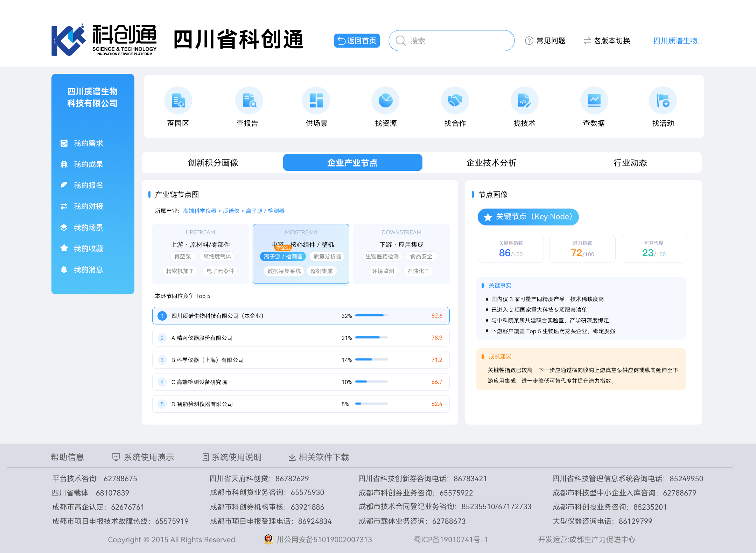This screenshot has width=756, height=553.
Task: Open the 供场景 icon
Action: click(316, 101)
